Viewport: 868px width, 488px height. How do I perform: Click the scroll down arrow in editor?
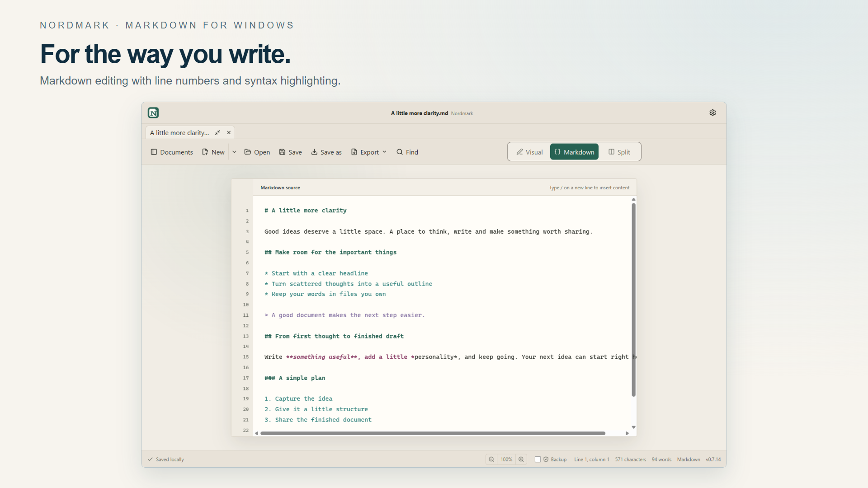(633, 427)
